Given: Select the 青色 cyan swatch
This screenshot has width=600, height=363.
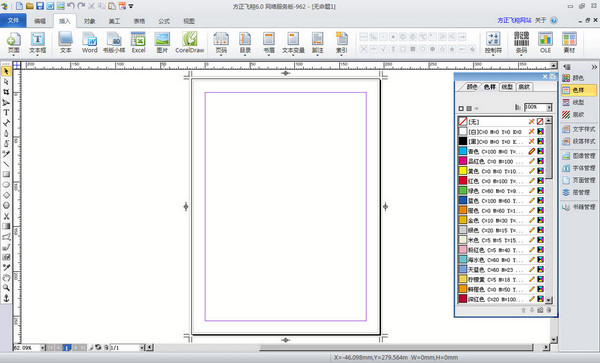Looking at the screenshot, I should pyautogui.click(x=501, y=151).
